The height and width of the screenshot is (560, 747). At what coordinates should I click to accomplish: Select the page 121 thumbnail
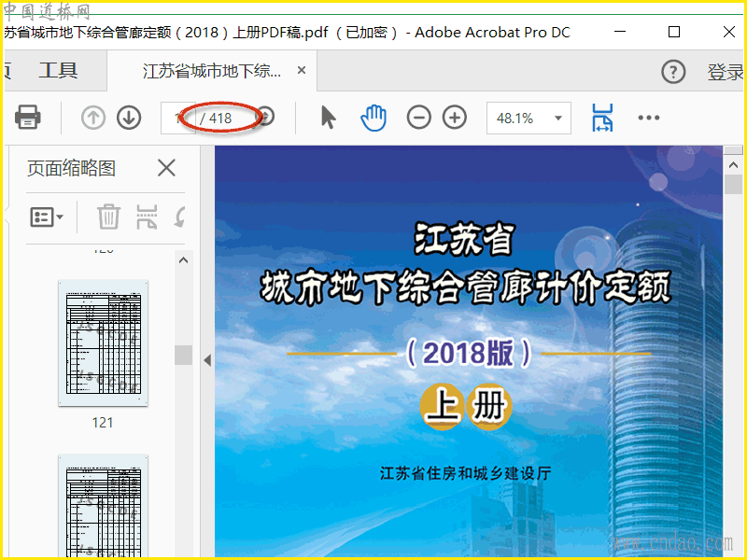tap(103, 343)
